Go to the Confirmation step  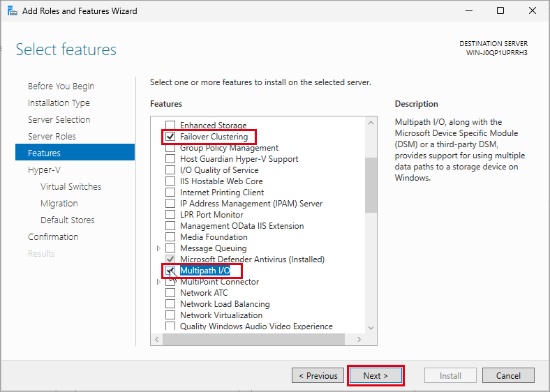point(53,237)
